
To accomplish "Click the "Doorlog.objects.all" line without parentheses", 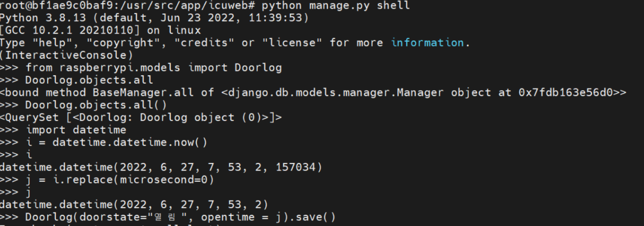I will [x=76, y=80].
